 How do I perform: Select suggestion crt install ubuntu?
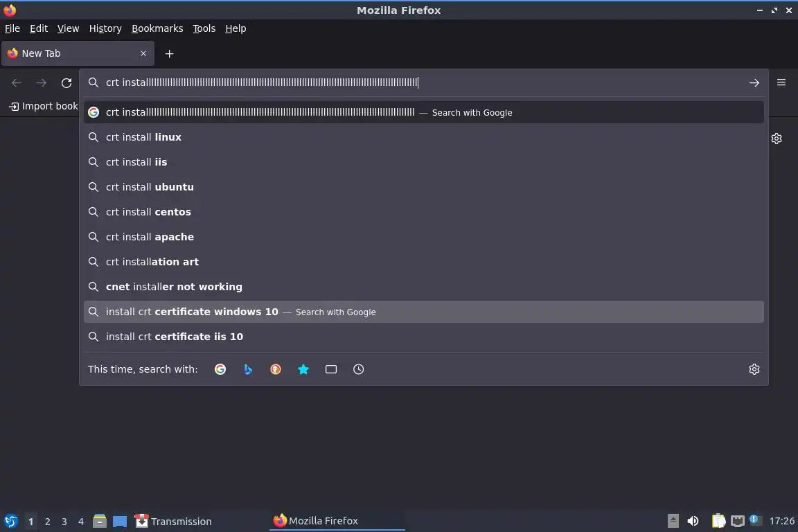click(x=423, y=187)
